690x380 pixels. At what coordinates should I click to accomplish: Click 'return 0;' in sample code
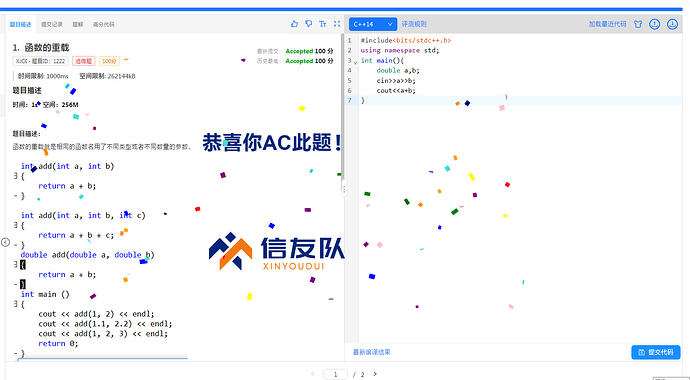(58, 343)
